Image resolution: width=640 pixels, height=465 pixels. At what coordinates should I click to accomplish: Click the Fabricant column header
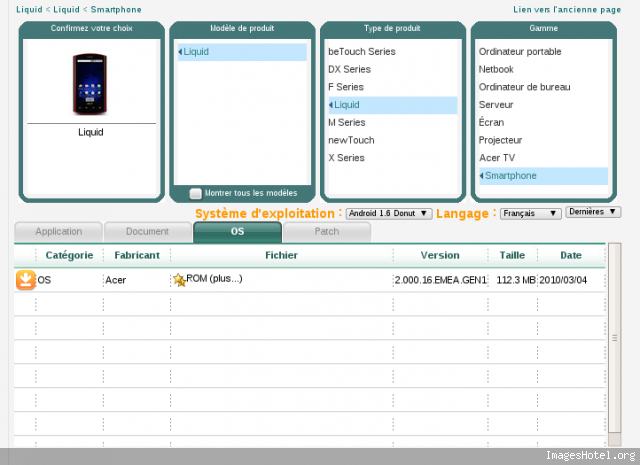point(137,256)
